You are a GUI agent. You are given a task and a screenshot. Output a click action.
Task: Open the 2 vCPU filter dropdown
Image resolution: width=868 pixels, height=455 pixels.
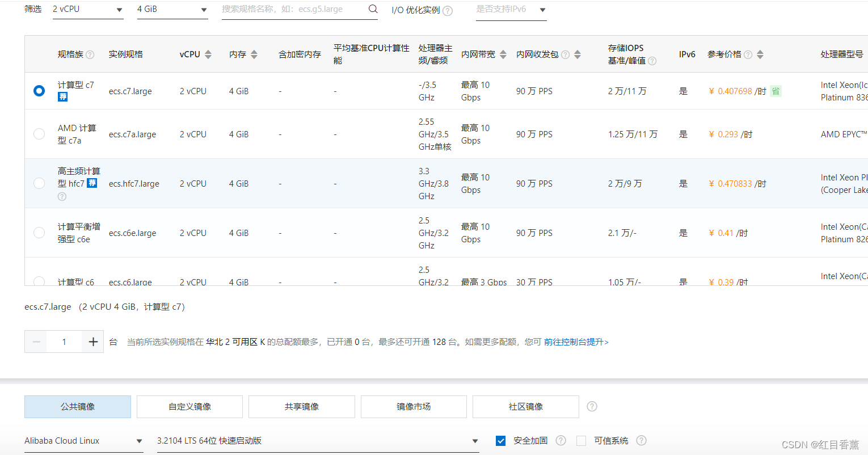coord(88,10)
